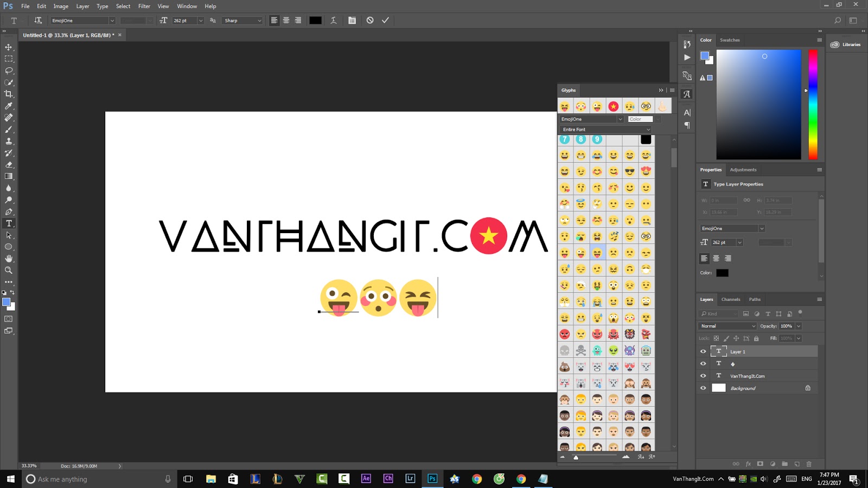The width and height of the screenshot is (868, 488).
Task: Click the hue slider in Color panel
Action: (x=813, y=105)
